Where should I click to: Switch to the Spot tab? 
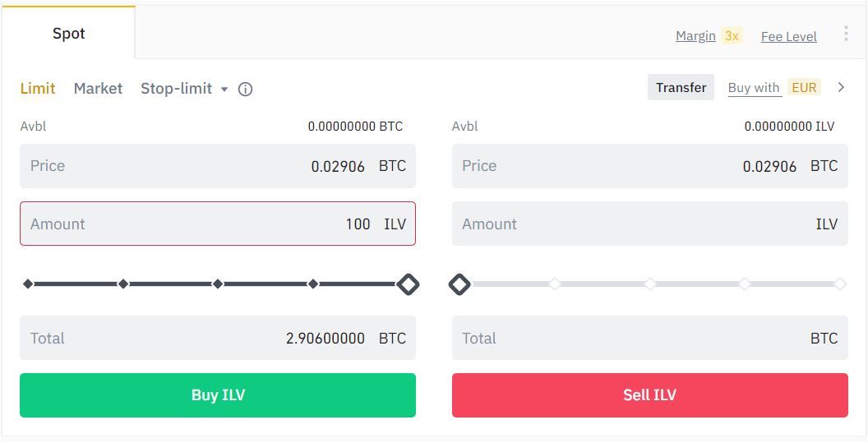[69, 34]
